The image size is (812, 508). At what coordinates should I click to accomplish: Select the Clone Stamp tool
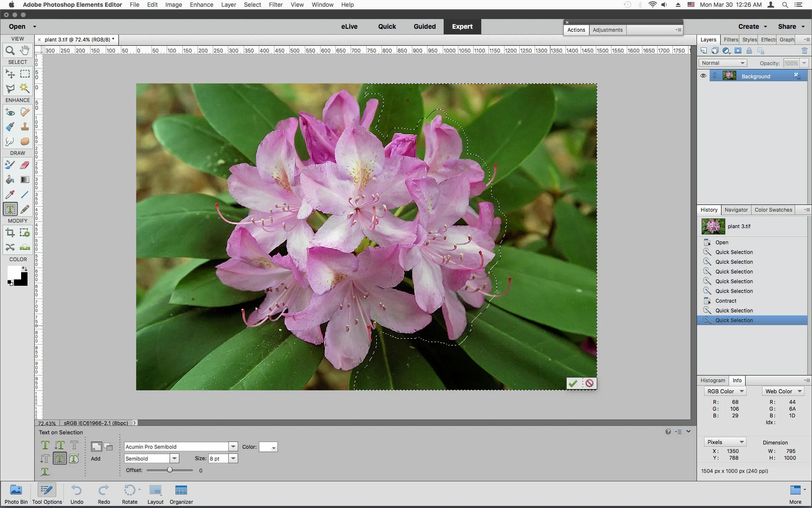point(25,127)
